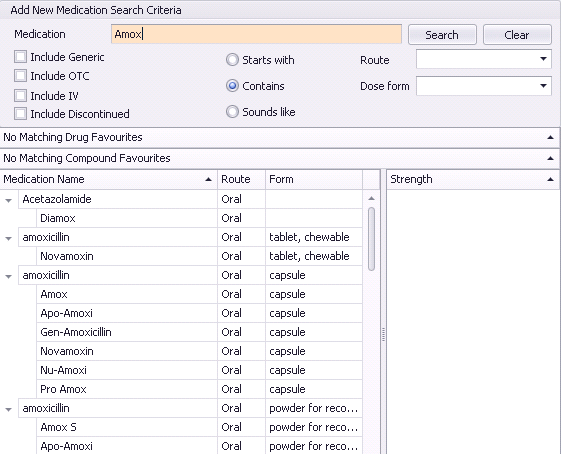Image resolution: width=561 pixels, height=454 pixels.
Task: Check the Include OTC option
Action: click(20, 76)
